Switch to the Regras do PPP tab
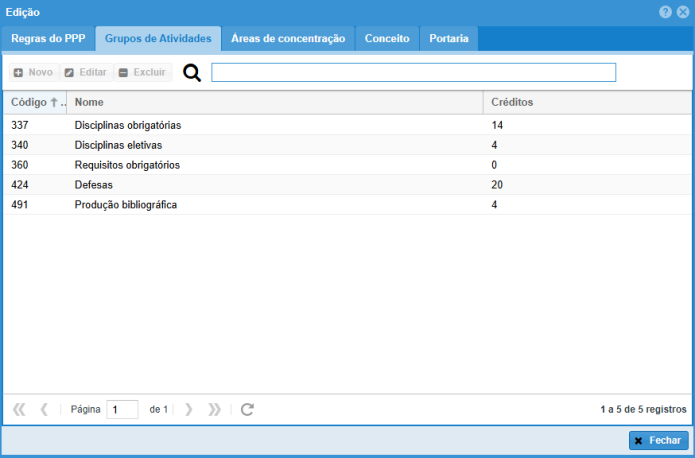Screen dimensions: 695x458 (x=48, y=38)
